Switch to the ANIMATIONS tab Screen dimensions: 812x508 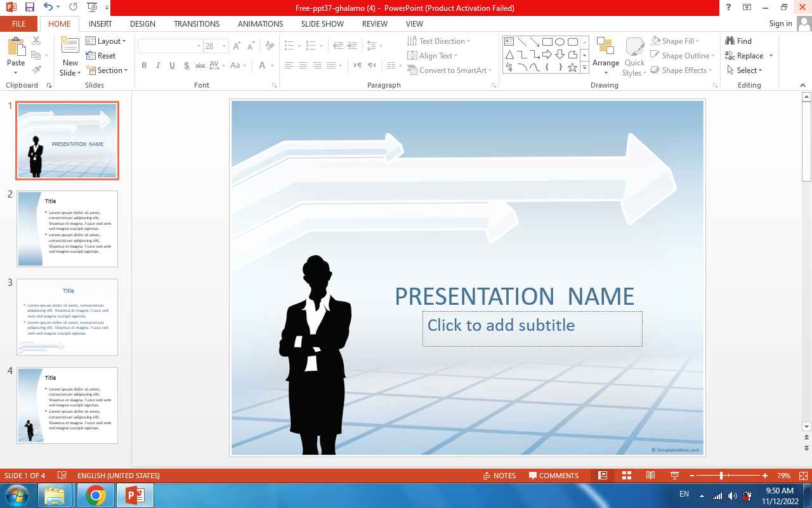[260, 24]
